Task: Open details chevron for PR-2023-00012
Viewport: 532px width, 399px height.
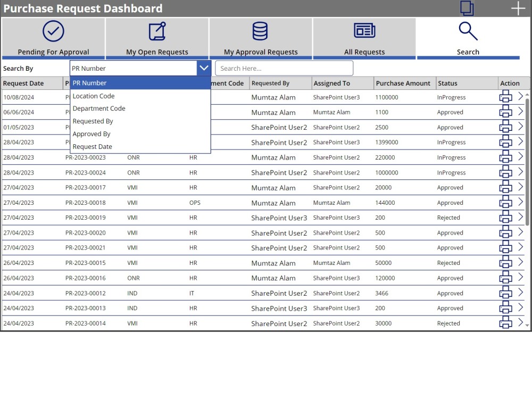Action: [x=520, y=292]
